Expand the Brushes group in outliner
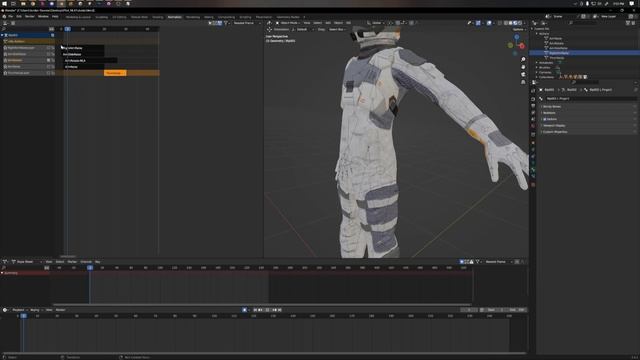This screenshot has height=360, width=640. pos(537,68)
